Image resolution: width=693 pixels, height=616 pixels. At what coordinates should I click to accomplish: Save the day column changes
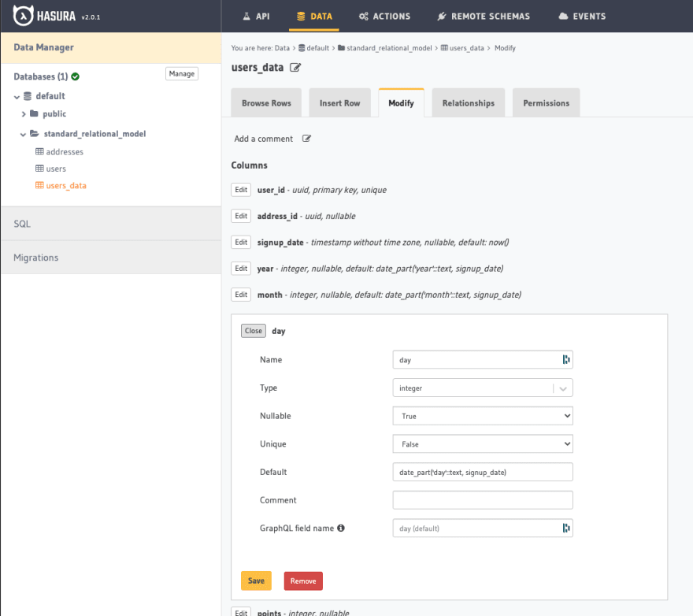click(x=256, y=581)
